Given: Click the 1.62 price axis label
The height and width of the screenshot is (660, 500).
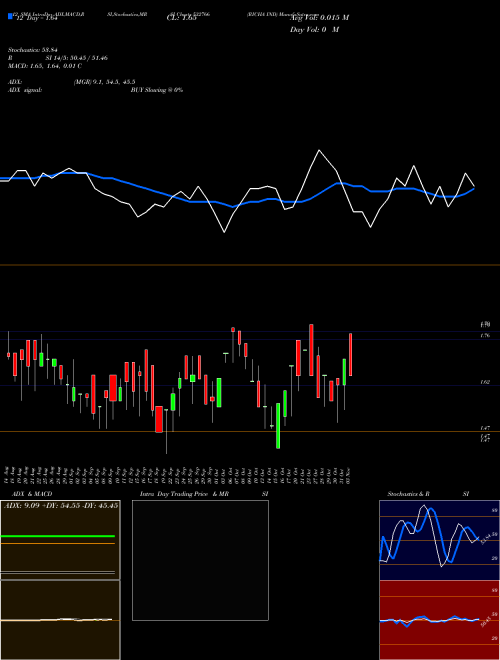Looking at the screenshot, I should pos(485,382).
